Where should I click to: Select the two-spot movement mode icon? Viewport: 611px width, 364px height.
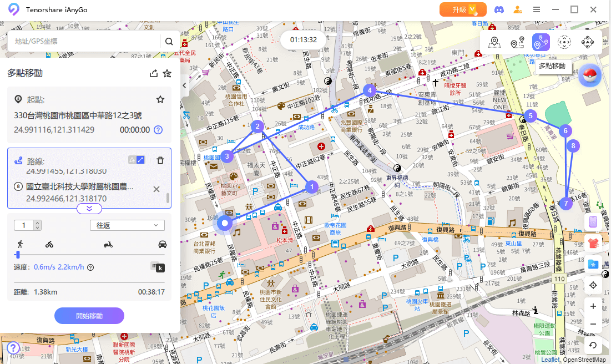517,42
